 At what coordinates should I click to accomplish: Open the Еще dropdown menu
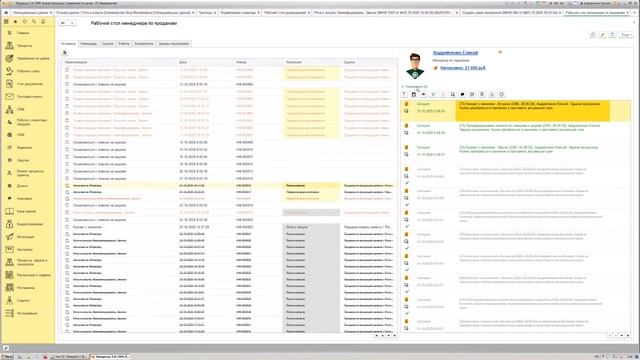[x=626, y=35]
